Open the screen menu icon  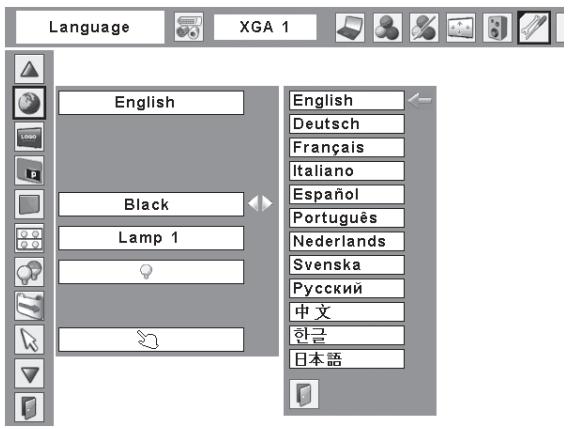[x=460, y=28]
